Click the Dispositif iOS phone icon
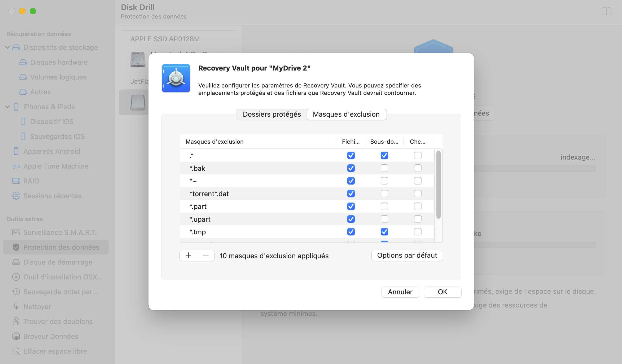 (23, 122)
